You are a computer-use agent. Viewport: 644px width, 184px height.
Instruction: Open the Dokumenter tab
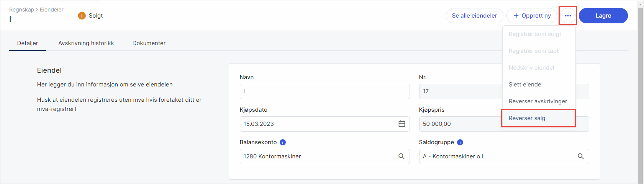(149, 43)
